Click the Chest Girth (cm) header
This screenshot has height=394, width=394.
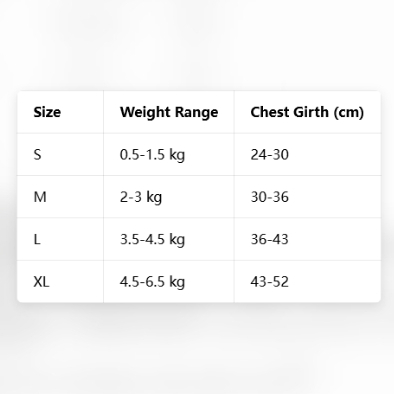(x=307, y=112)
